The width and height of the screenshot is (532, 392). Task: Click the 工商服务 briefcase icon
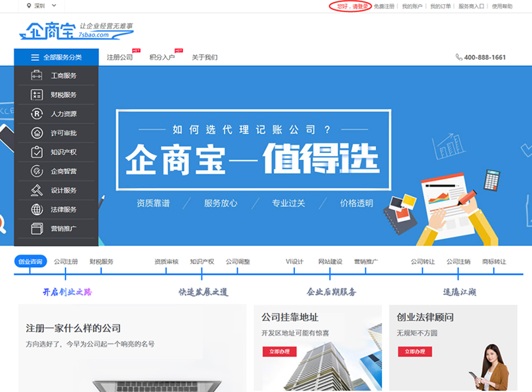click(37, 76)
